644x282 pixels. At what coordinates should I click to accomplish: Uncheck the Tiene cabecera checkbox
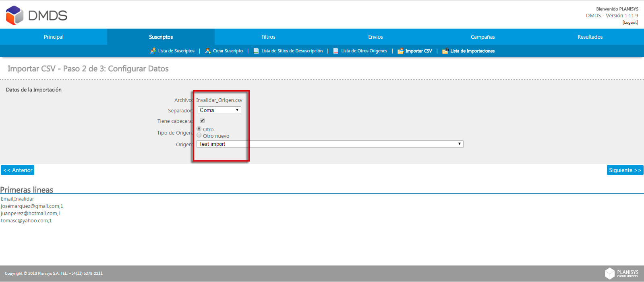[x=202, y=120]
